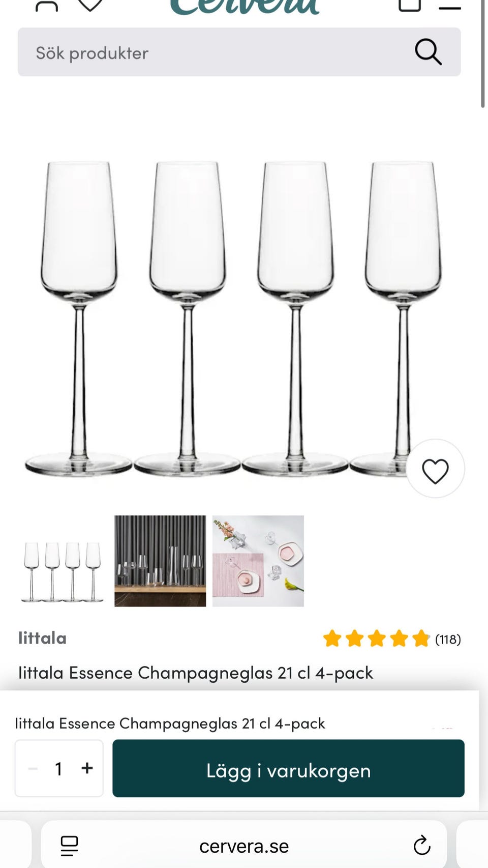This screenshot has height=868, width=488.
Task: Select the pink table setting thumbnail
Action: pyautogui.click(x=258, y=561)
